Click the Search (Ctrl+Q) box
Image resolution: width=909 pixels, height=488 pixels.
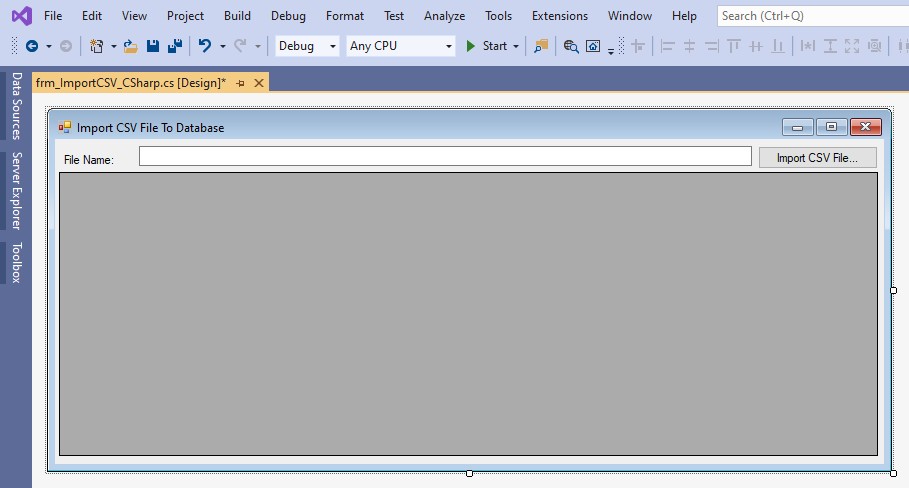813,16
